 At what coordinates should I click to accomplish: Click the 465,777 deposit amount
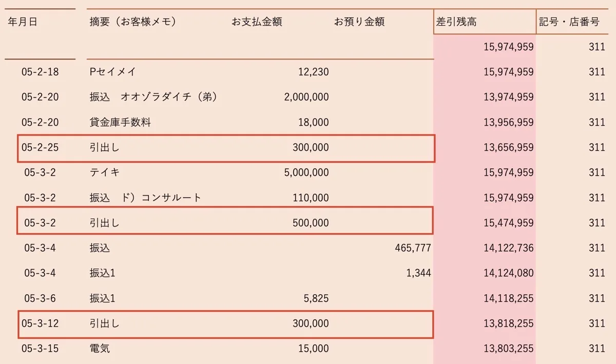[x=413, y=248]
